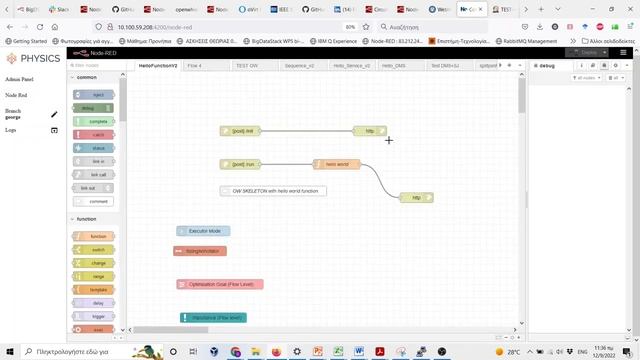Select the red annotation node below Executor Mode
640x360 pixels.
click(200, 251)
